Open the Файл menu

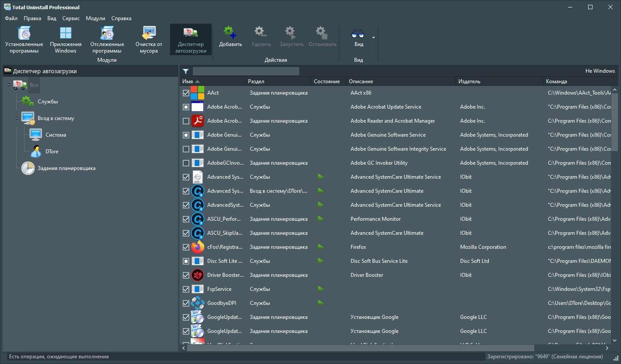(11, 18)
